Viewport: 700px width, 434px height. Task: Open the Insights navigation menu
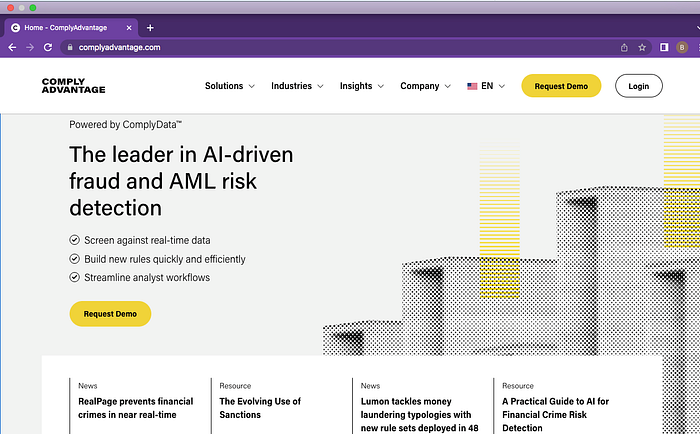tap(362, 86)
